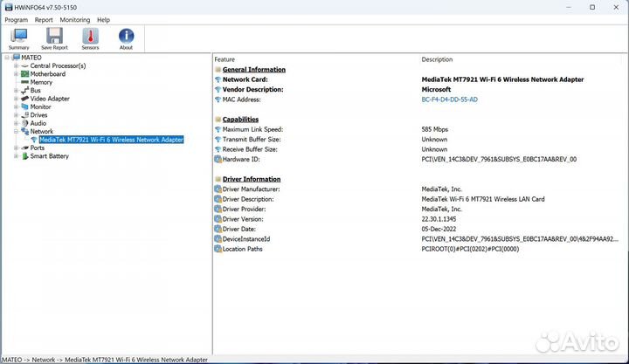
Task: Select Video Adapter in the device tree
Action: (x=50, y=99)
